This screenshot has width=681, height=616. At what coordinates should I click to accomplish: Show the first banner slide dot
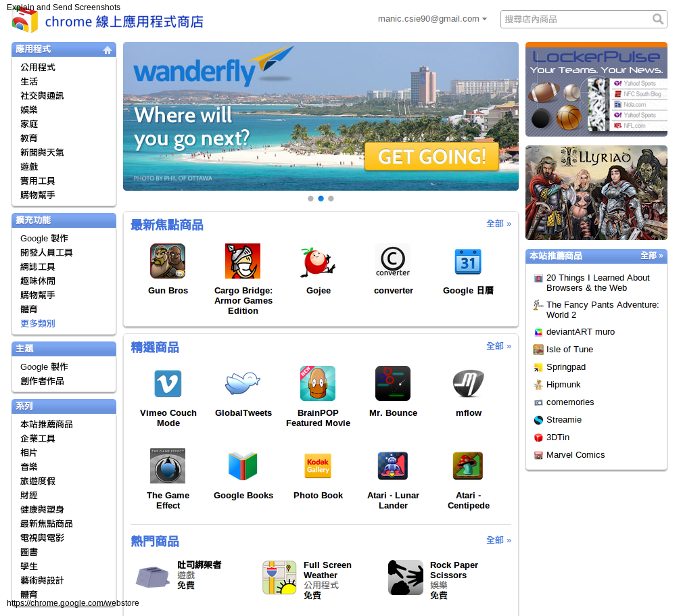tap(310, 198)
